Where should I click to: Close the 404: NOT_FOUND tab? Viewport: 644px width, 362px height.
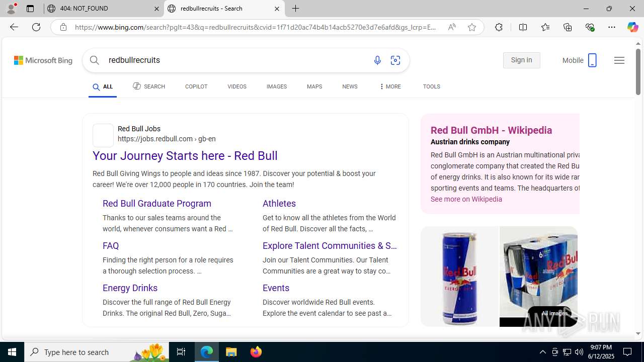pos(156,9)
